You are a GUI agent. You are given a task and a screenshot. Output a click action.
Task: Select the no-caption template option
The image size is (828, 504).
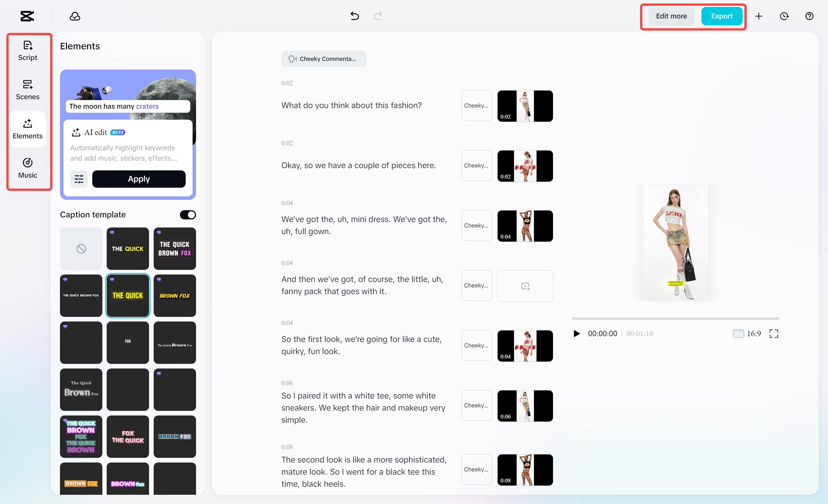pos(81,249)
